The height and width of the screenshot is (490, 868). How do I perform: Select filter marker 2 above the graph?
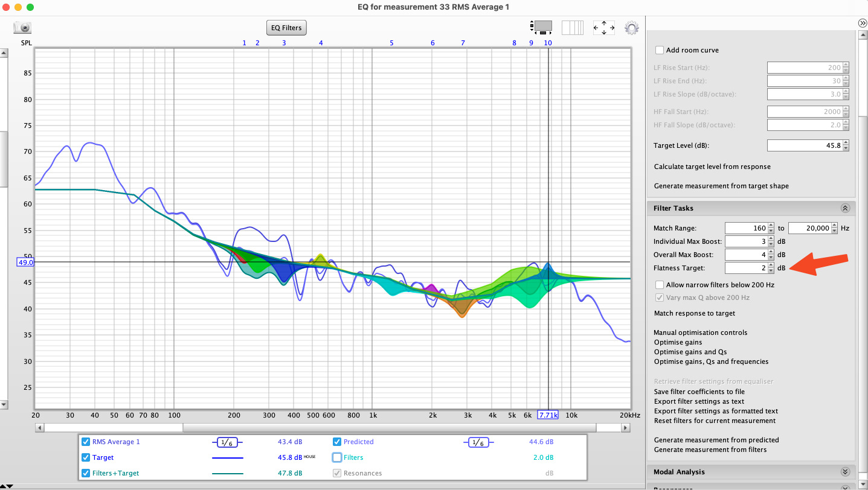[x=257, y=43]
